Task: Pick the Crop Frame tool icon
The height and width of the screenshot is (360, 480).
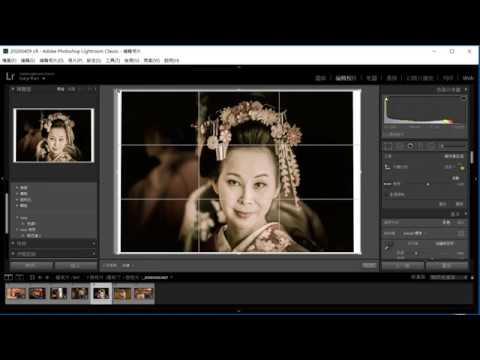Action: click(x=387, y=167)
